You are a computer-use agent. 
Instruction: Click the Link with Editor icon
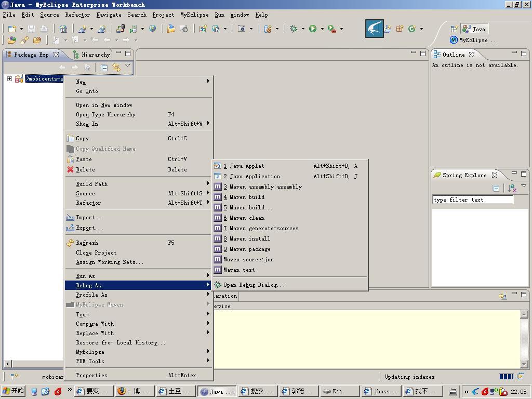pyautogui.click(x=116, y=68)
